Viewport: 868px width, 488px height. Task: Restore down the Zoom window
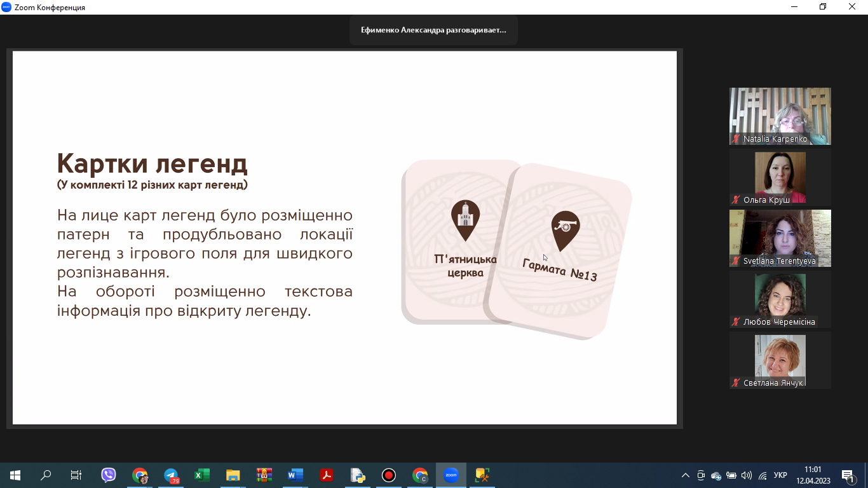click(x=824, y=7)
